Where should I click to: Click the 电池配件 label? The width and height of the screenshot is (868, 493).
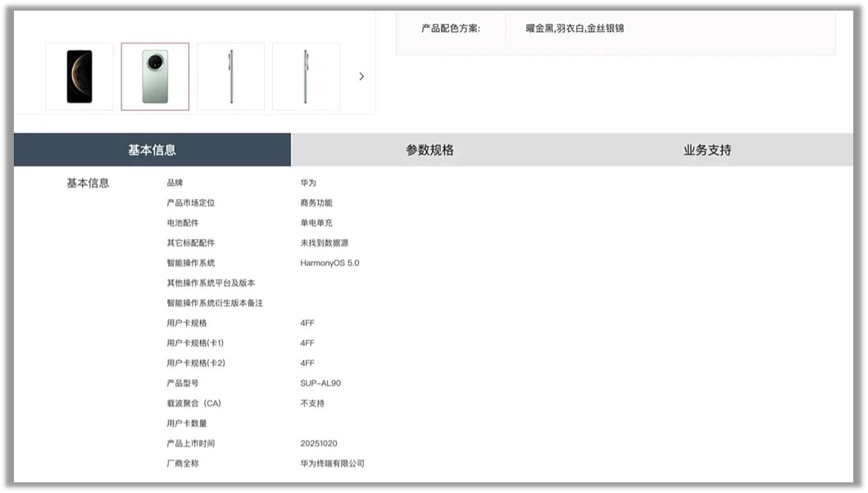183,223
